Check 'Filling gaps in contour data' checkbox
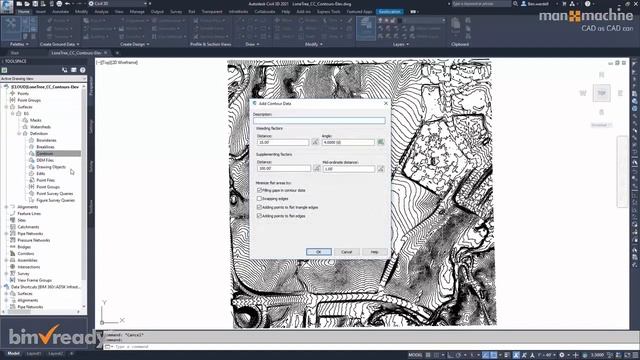Viewport: 640px width, 360px height. [259, 190]
